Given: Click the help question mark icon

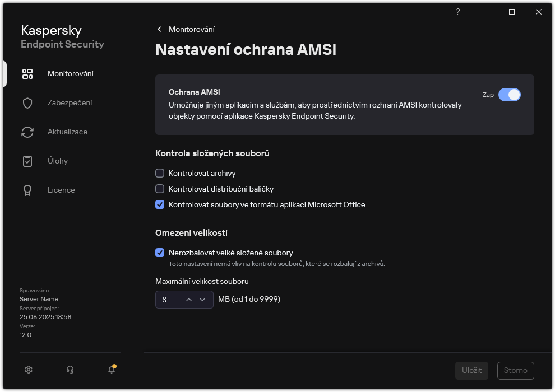Looking at the screenshot, I should pyautogui.click(x=457, y=12).
